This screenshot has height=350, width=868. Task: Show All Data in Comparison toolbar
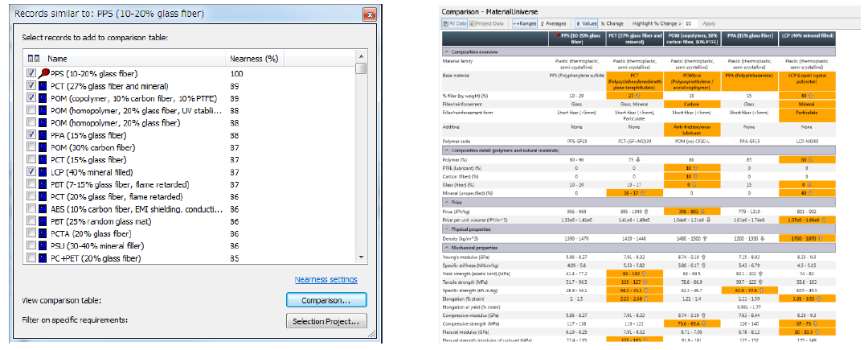454,24
